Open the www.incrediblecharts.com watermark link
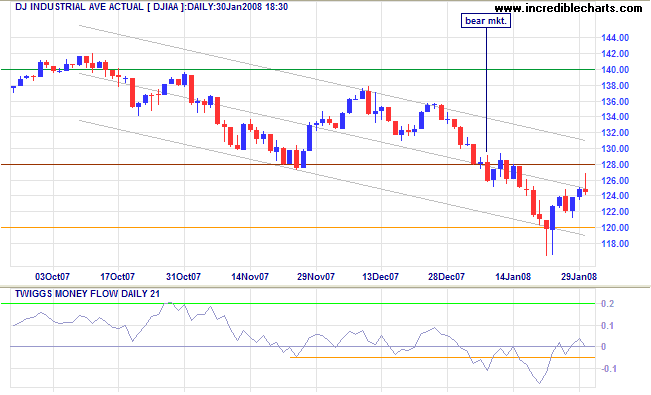Image resolution: width=651 pixels, height=395 pixels. pyautogui.click(x=568, y=8)
